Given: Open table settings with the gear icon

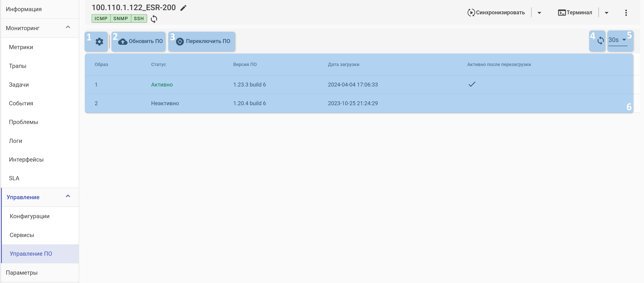Looking at the screenshot, I should point(99,41).
